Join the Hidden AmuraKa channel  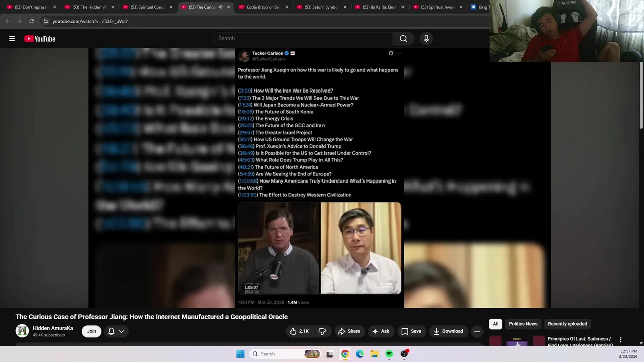tap(91, 331)
